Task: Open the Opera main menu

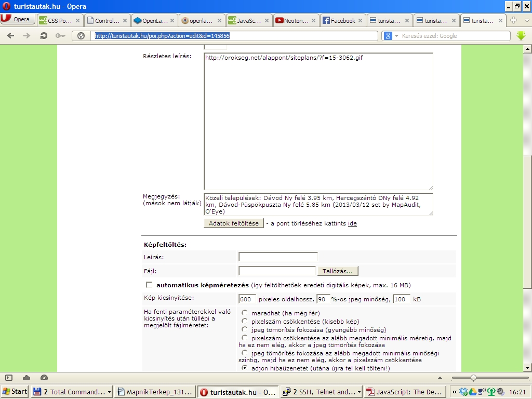Action: pyautogui.click(x=17, y=20)
